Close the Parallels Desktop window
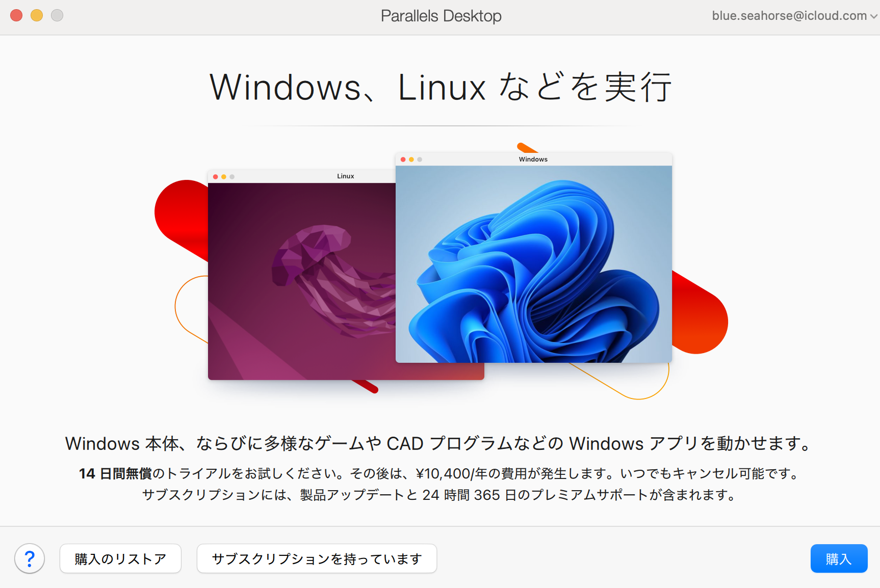The width and height of the screenshot is (880, 588). [16, 15]
